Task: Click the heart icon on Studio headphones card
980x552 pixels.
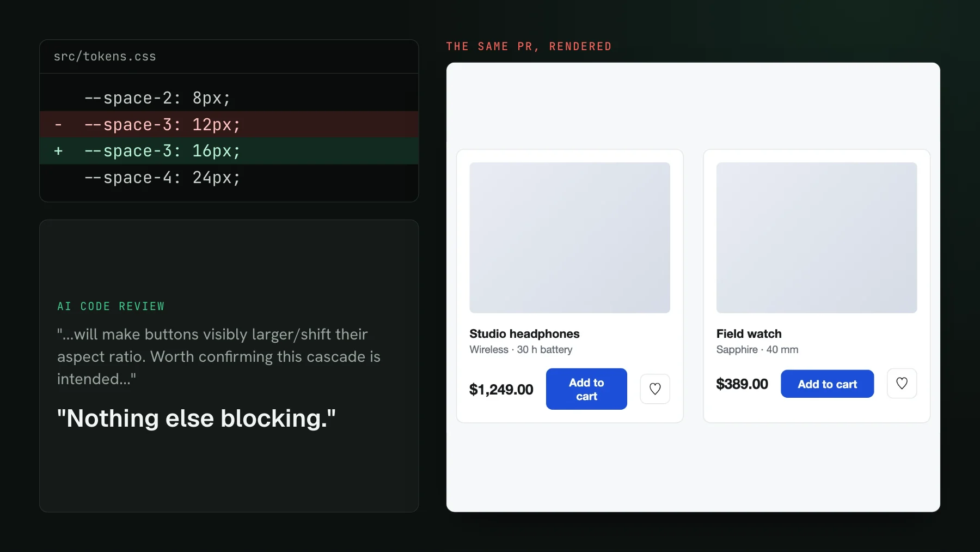Action: click(655, 389)
